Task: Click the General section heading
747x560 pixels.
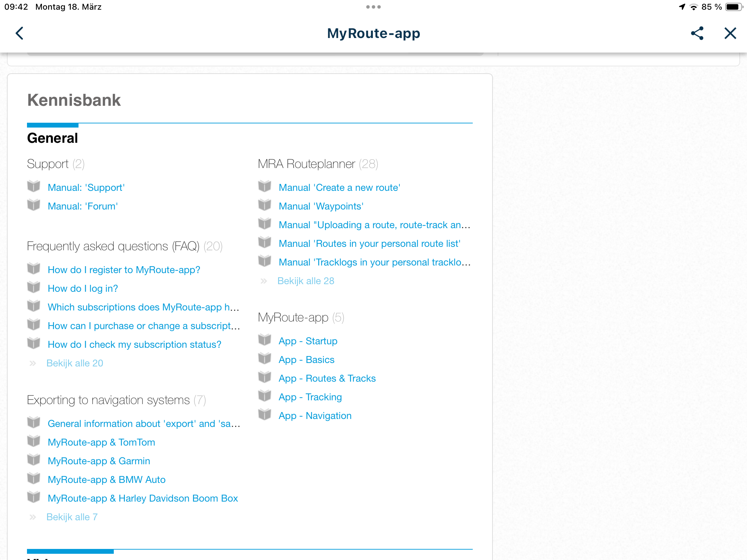Action: (x=53, y=138)
